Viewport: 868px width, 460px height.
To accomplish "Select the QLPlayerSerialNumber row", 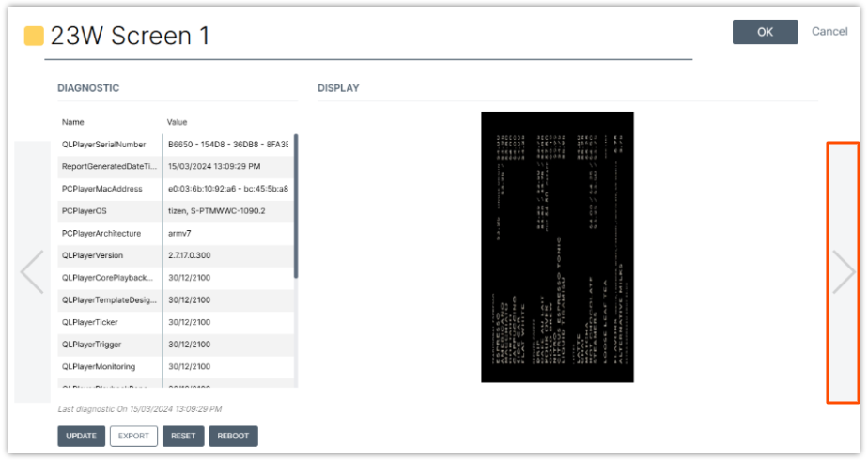I will pos(174,145).
